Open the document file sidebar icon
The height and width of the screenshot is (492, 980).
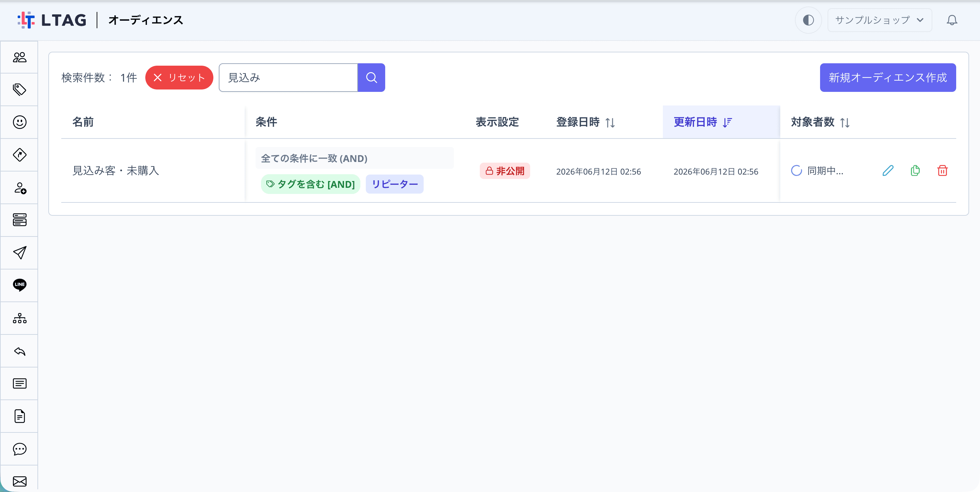tap(19, 416)
